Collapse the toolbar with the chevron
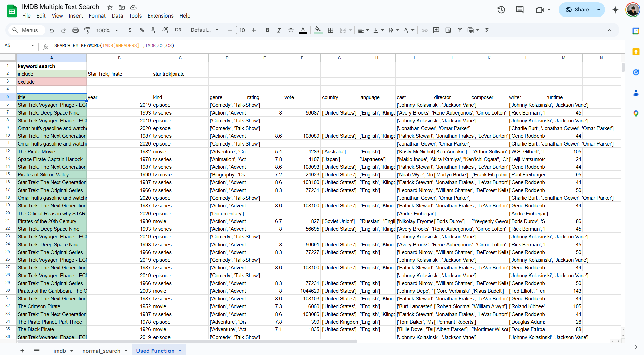 [609, 30]
